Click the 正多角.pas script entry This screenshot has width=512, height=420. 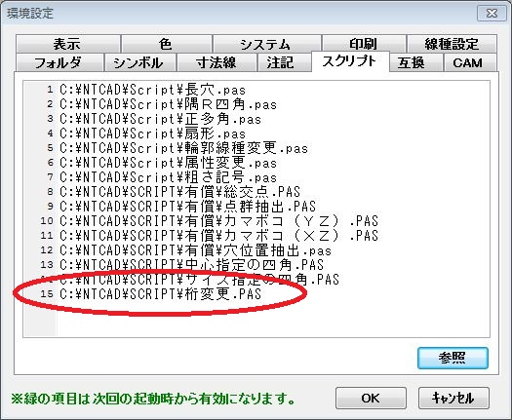(160, 119)
